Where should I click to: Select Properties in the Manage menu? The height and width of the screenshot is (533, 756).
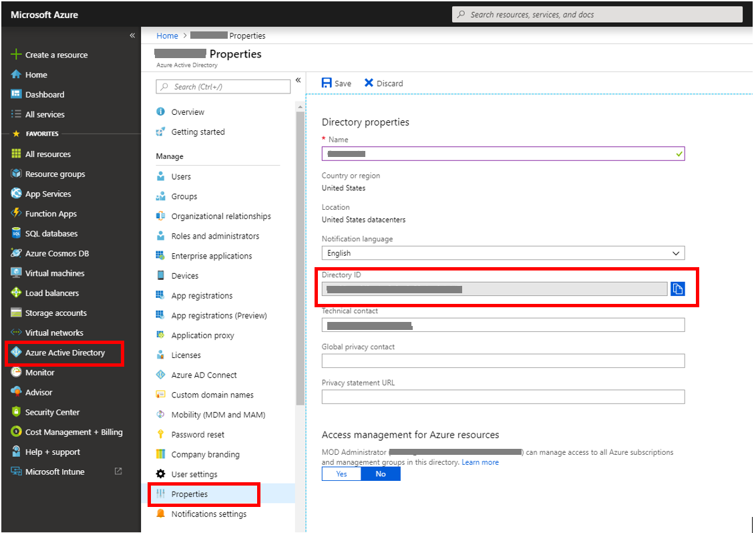click(189, 494)
